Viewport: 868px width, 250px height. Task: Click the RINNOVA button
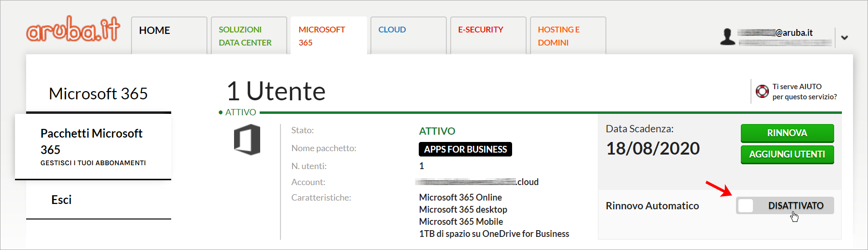[787, 133]
